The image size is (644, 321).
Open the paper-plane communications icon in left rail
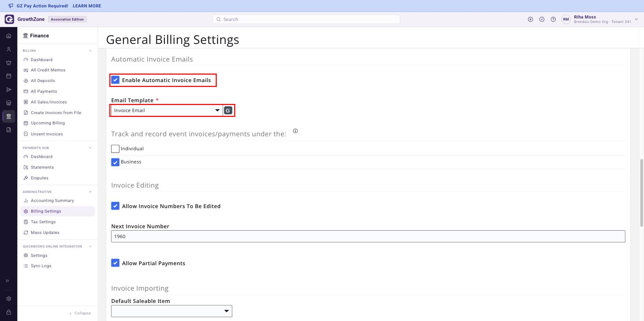pyautogui.click(x=9, y=89)
